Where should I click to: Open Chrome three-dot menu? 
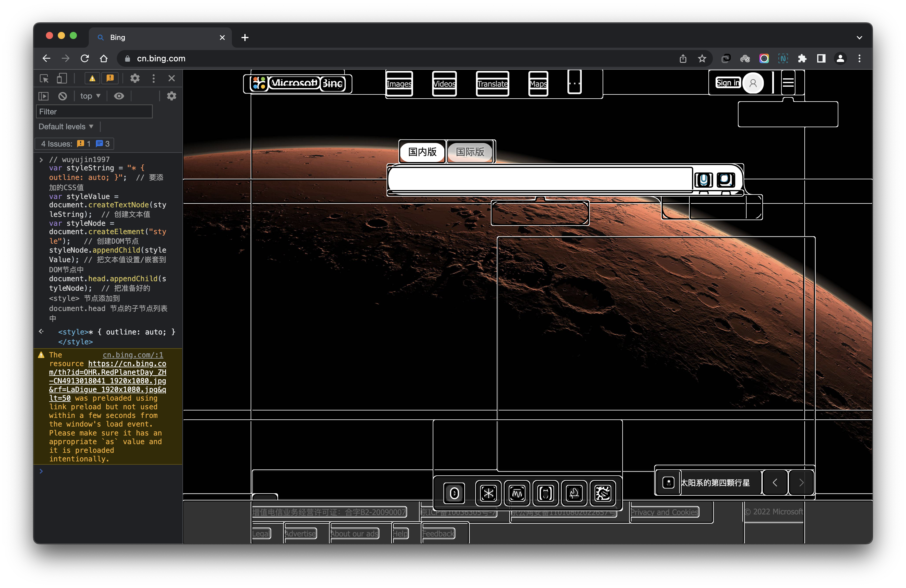pos(859,59)
